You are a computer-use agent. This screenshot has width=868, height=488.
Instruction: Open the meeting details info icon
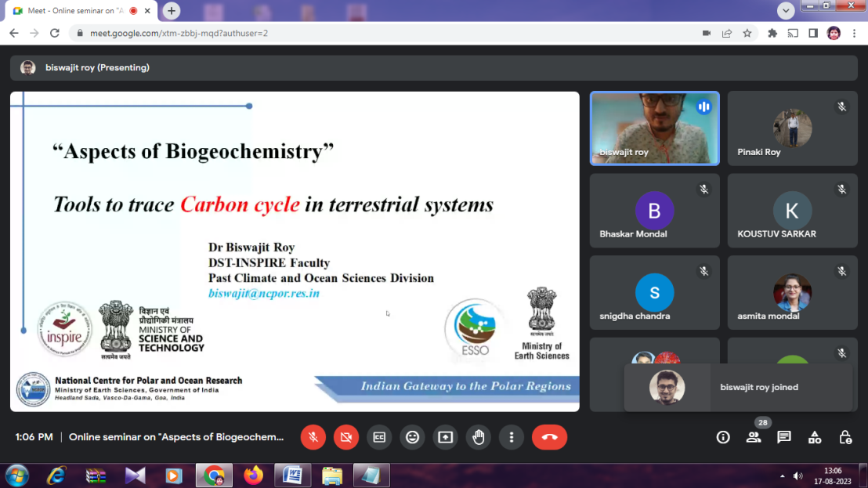point(723,437)
